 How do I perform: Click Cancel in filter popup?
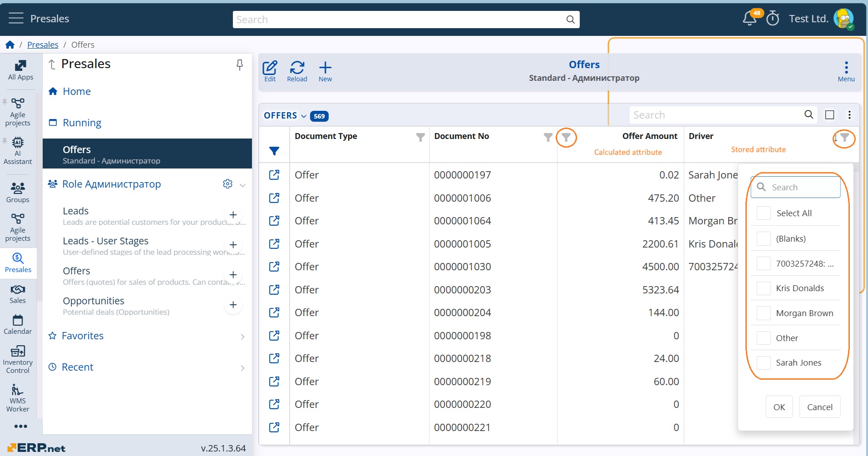819,407
